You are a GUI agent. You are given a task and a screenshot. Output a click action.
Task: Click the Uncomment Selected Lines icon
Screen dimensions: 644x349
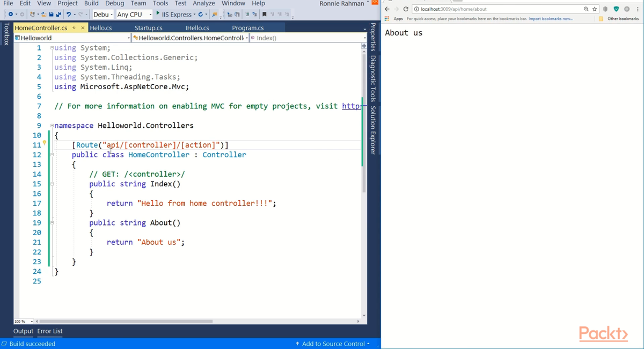pyautogui.click(x=255, y=14)
